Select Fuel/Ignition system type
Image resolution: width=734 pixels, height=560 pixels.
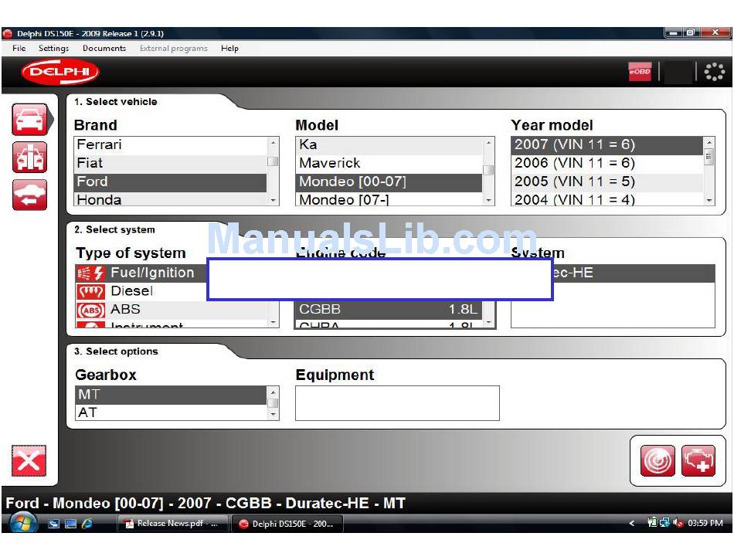[141, 273]
